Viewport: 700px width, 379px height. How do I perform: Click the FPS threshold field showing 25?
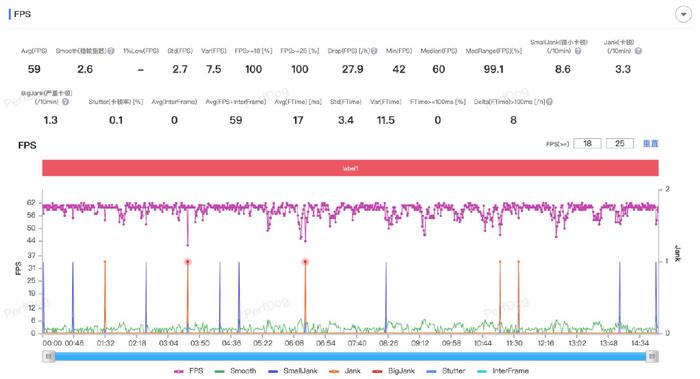tap(620, 143)
